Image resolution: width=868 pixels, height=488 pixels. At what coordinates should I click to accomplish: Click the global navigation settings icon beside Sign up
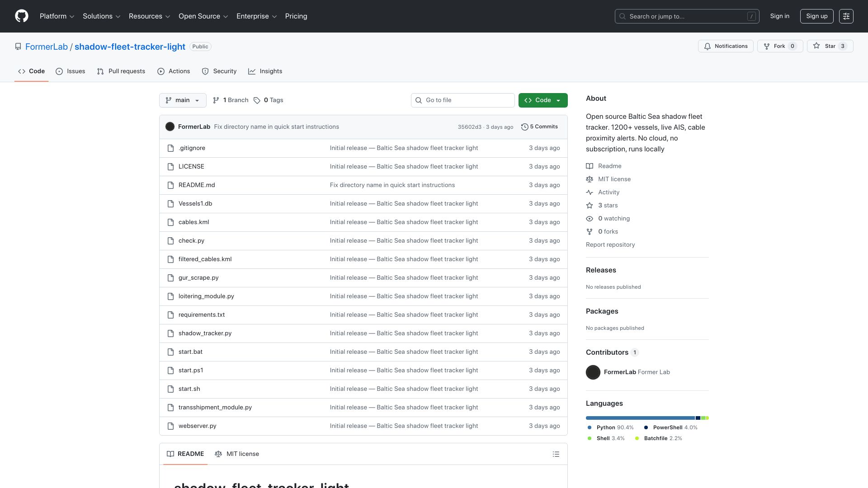coord(846,16)
